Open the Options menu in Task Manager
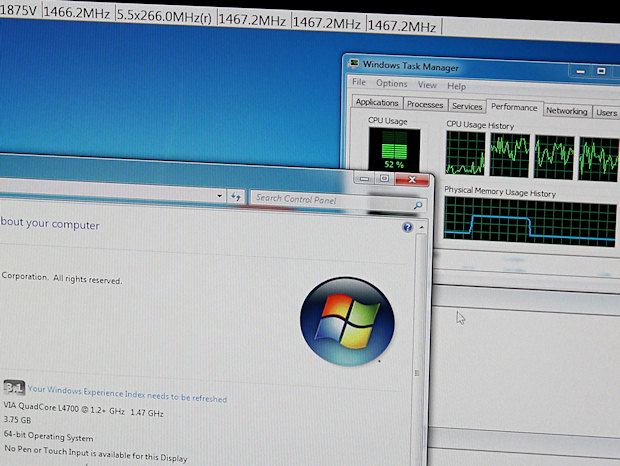 click(391, 85)
